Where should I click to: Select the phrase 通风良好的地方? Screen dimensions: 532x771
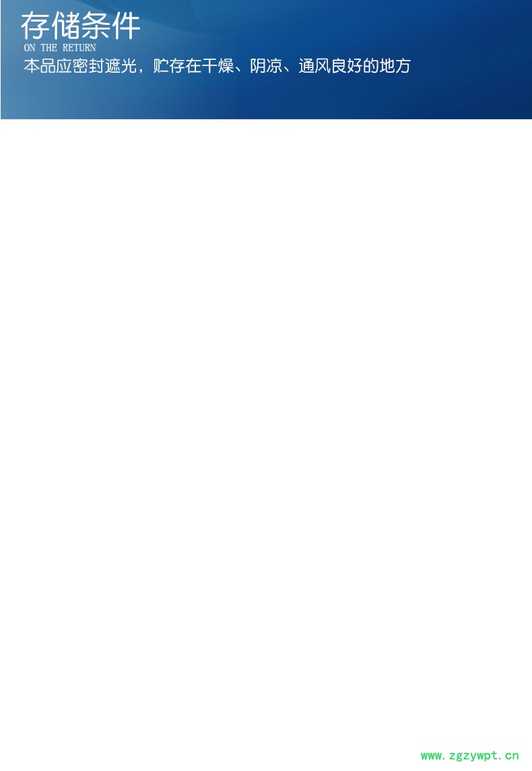pos(355,66)
